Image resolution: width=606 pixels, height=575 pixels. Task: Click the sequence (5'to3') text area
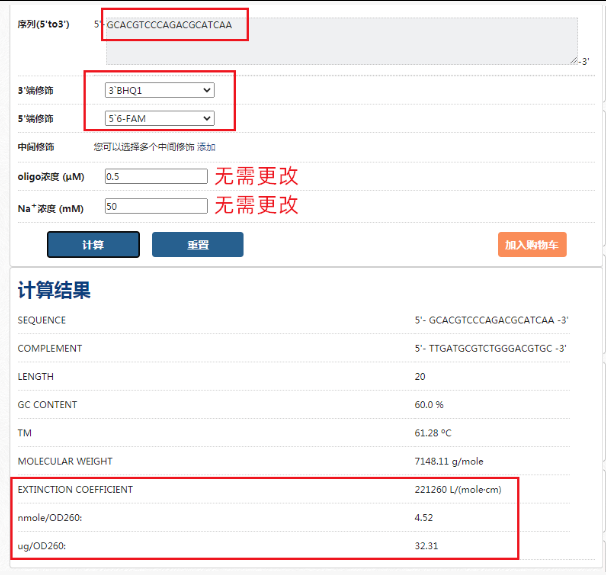coord(340,40)
